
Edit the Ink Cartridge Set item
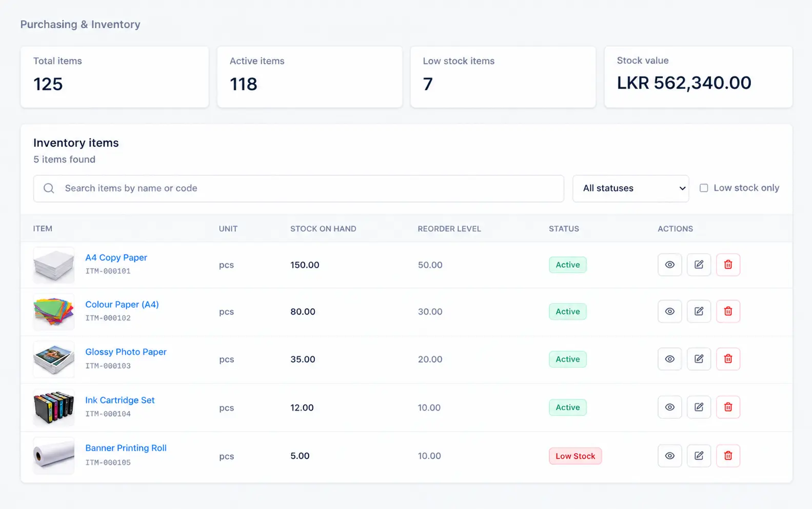699,407
